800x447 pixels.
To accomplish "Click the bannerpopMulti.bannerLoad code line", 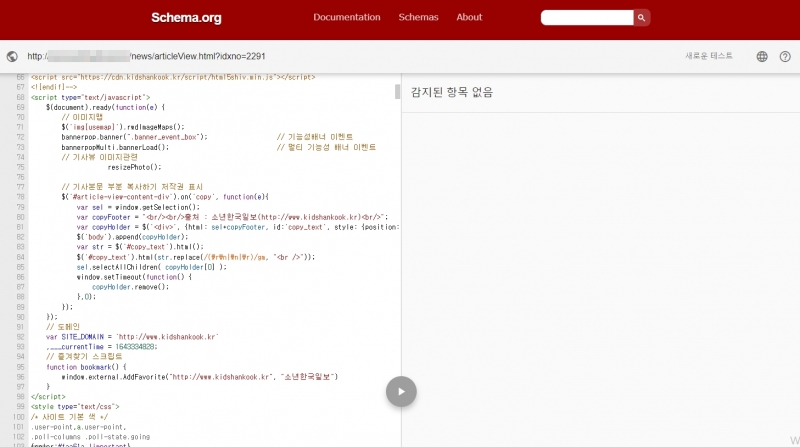I will pyautogui.click(x=115, y=147).
